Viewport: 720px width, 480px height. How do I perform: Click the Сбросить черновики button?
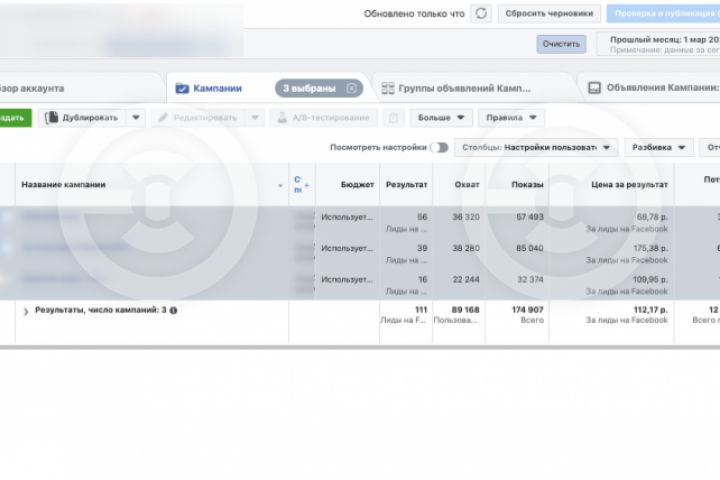[x=549, y=14]
